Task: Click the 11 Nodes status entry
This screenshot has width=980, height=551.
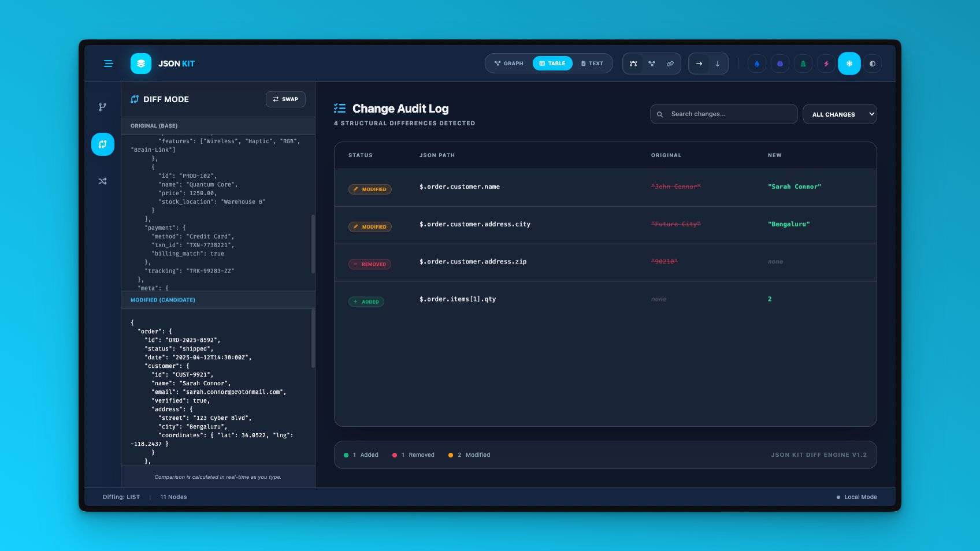Action: pyautogui.click(x=173, y=497)
